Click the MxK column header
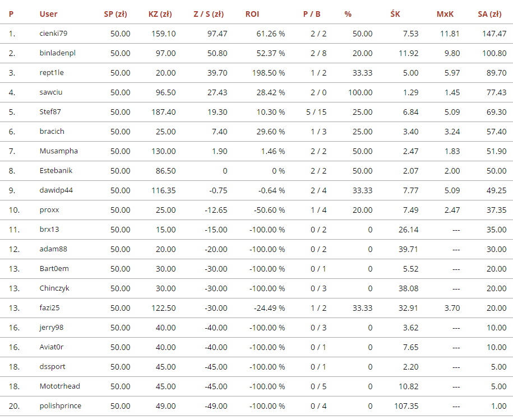 [445, 14]
